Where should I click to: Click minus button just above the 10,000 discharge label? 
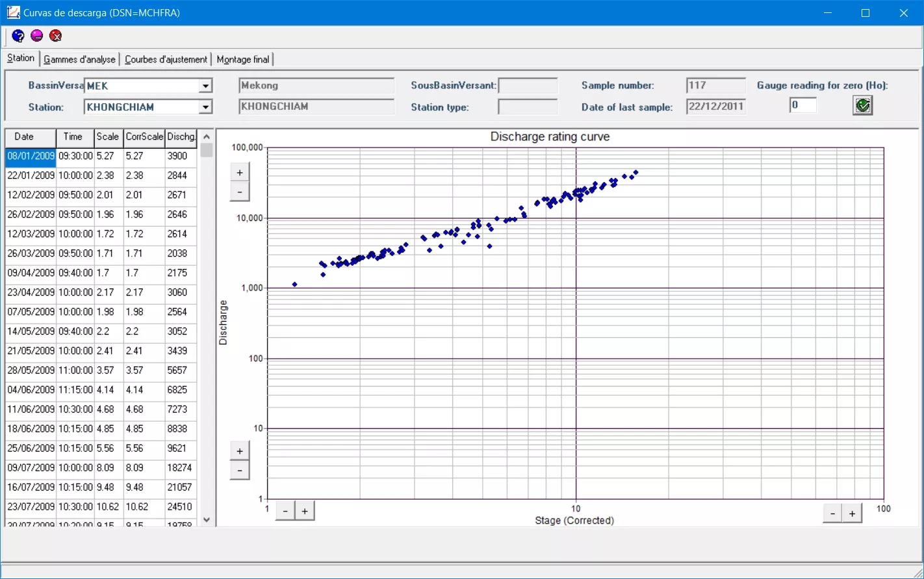coord(240,192)
